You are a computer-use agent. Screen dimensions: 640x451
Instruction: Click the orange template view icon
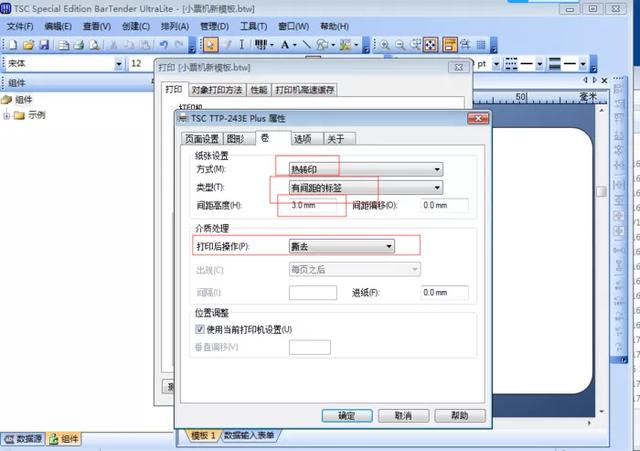click(449, 44)
